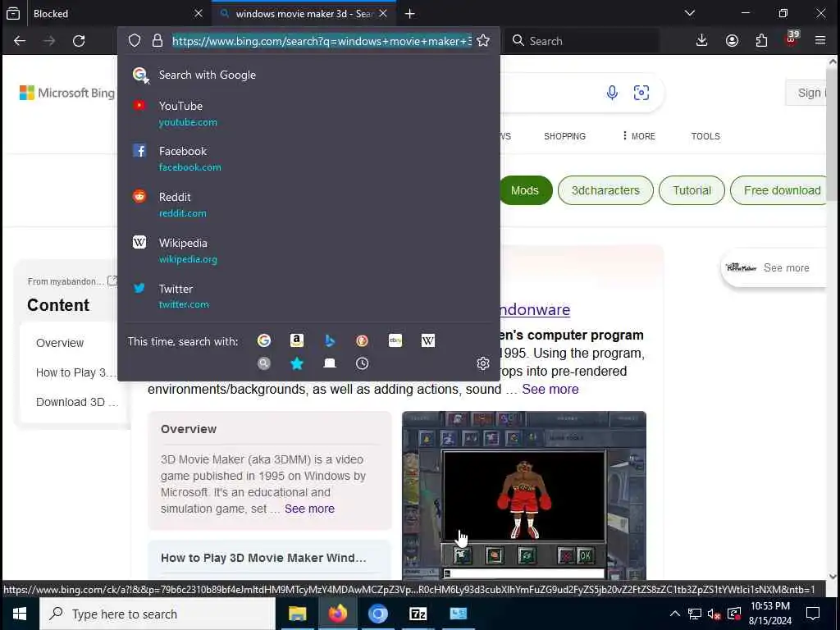This screenshot has width=840, height=630.
Task: Close the windows movie maker 3d tab
Action: click(x=383, y=13)
